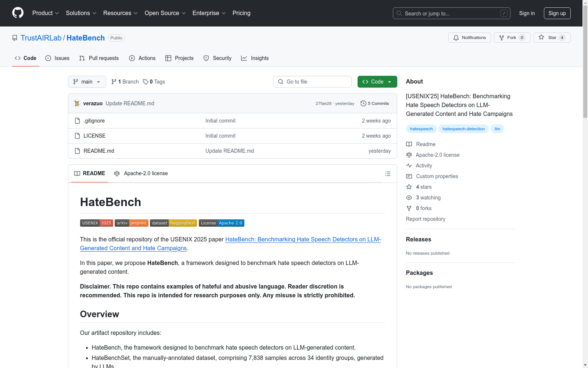Click the Sign up button
Screen dimensions: 588x368
point(557,13)
